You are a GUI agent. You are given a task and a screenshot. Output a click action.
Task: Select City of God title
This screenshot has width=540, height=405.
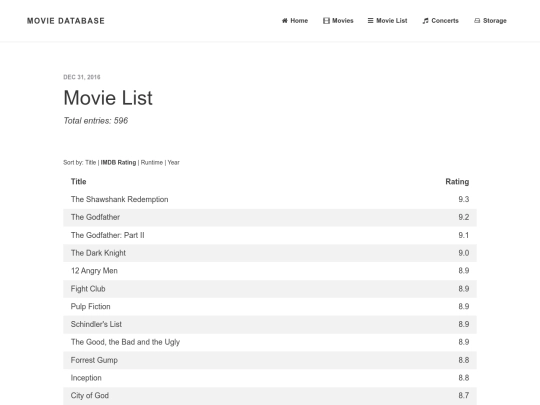[x=90, y=396]
